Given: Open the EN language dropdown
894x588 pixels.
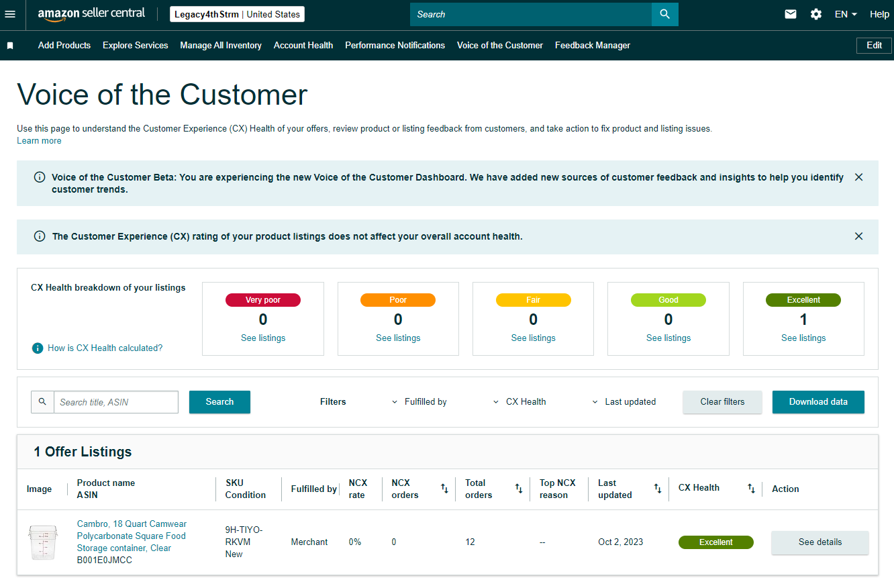Looking at the screenshot, I should (x=846, y=14).
